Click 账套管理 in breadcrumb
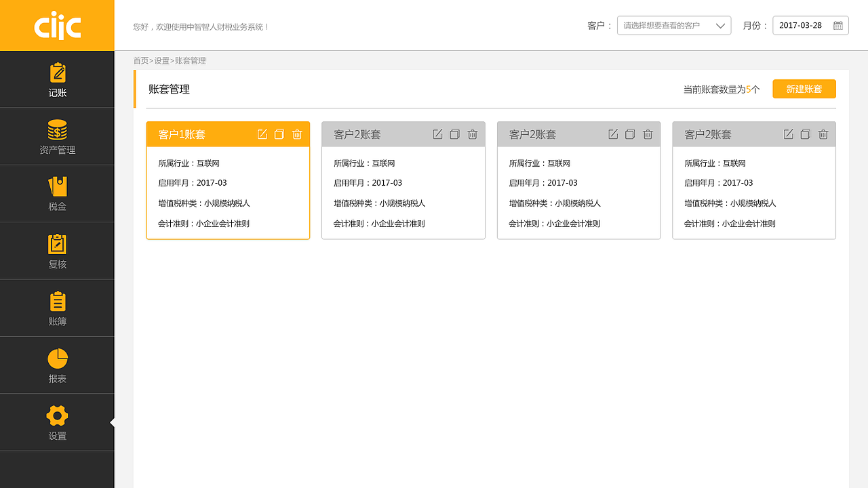The height and width of the screenshot is (488, 868). [191, 61]
